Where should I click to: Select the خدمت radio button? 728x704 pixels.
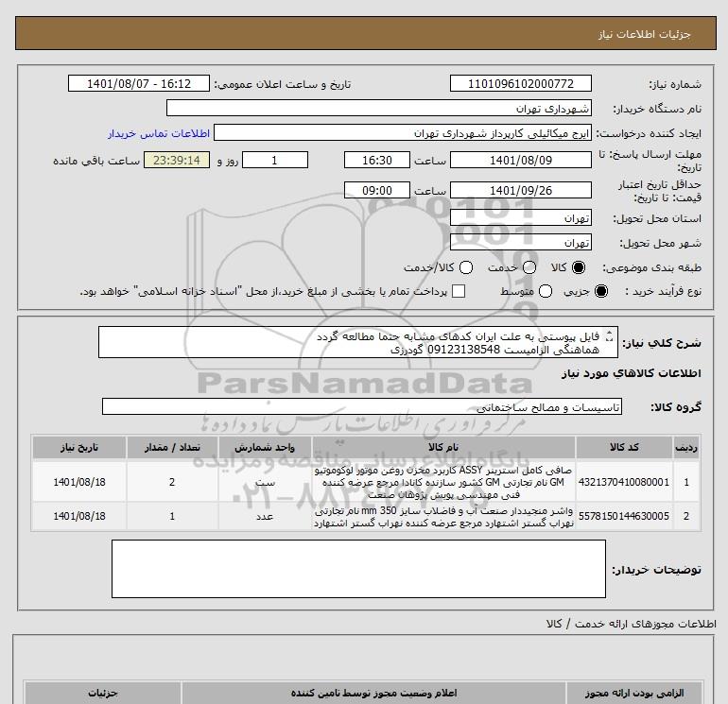point(529,267)
